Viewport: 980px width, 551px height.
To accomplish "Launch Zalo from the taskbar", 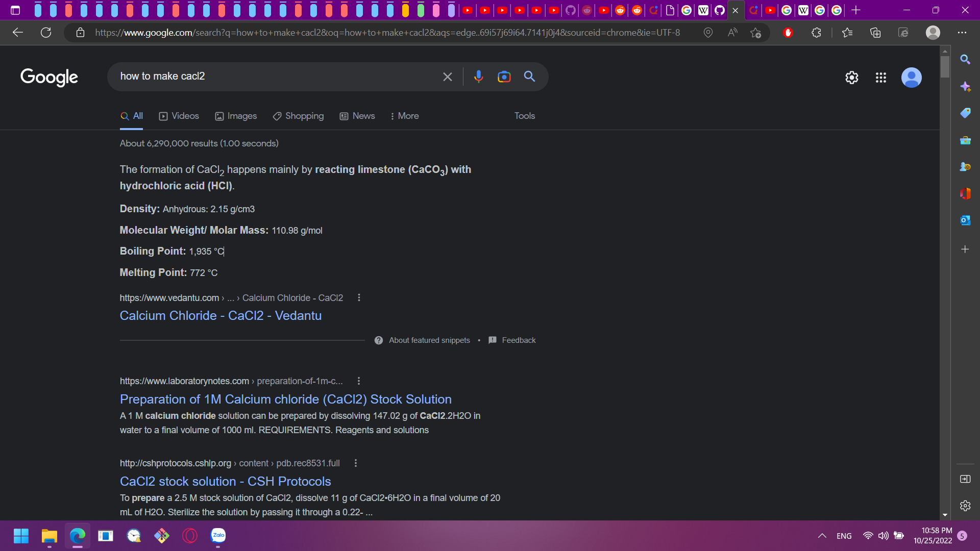I will [218, 536].
